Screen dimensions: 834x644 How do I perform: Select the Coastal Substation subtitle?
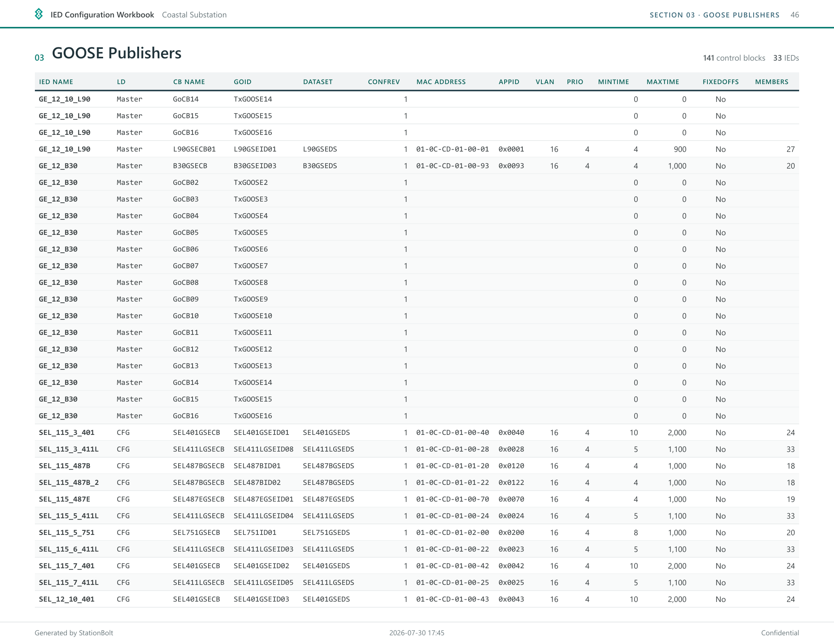pos(194,14)
